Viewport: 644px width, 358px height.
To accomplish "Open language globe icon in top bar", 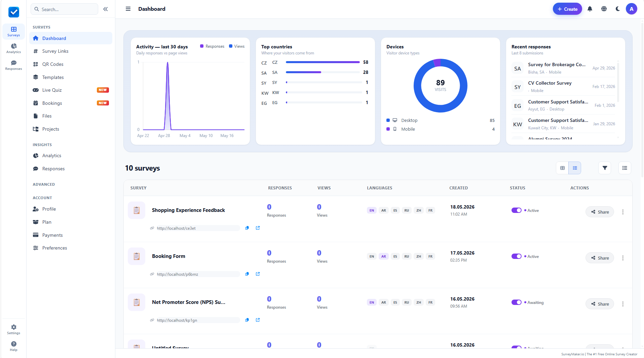I will [604, 9].
